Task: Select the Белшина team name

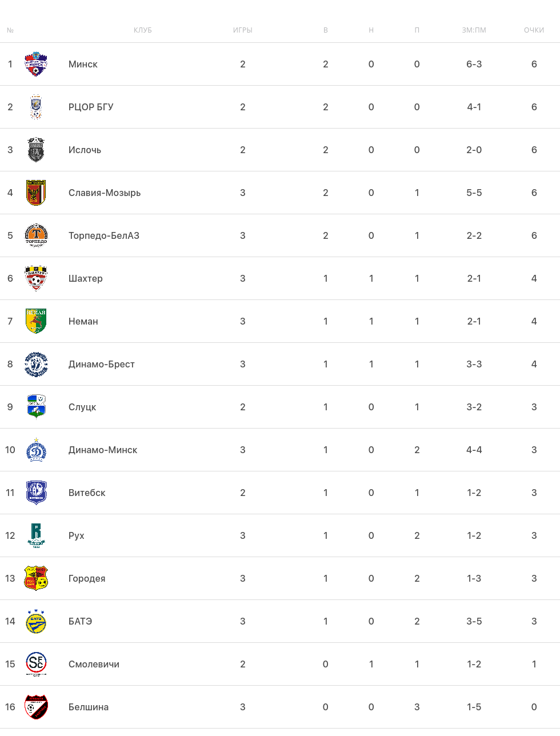Action: pyautogui.click(x=89, y=707)
